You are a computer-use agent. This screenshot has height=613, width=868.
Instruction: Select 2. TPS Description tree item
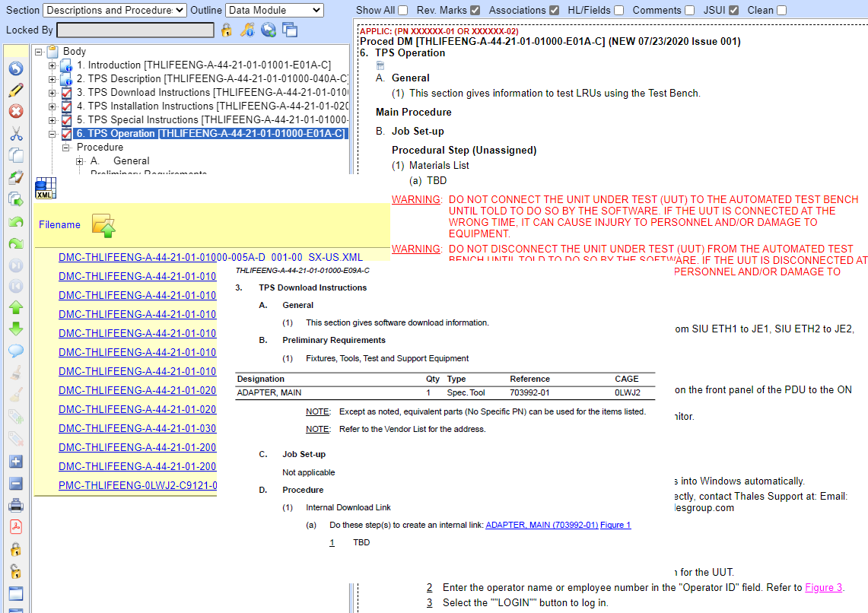[212, 79]
